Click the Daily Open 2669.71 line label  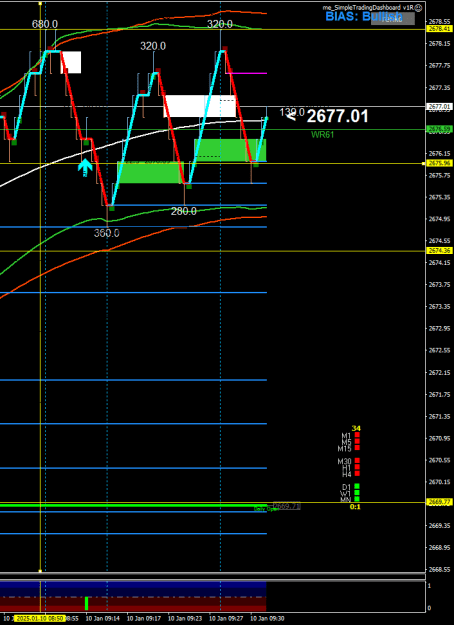(x=277, y=507)
